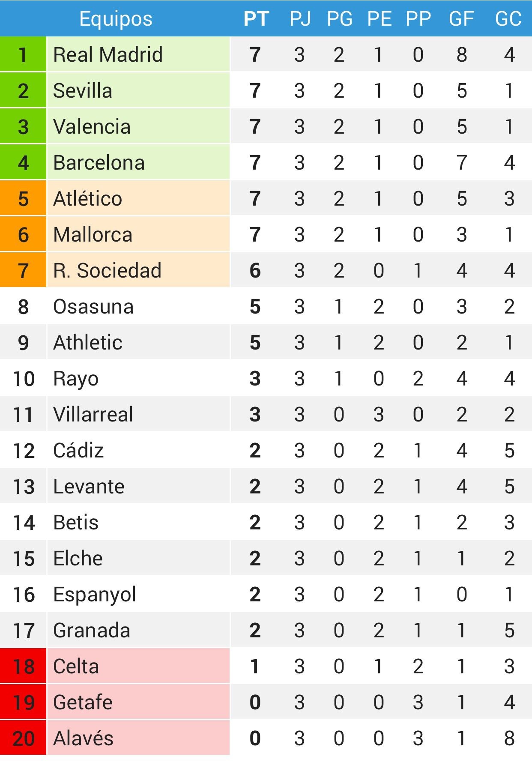
Task: Click the Espanyol team name
Action: [x=95, y=595]
